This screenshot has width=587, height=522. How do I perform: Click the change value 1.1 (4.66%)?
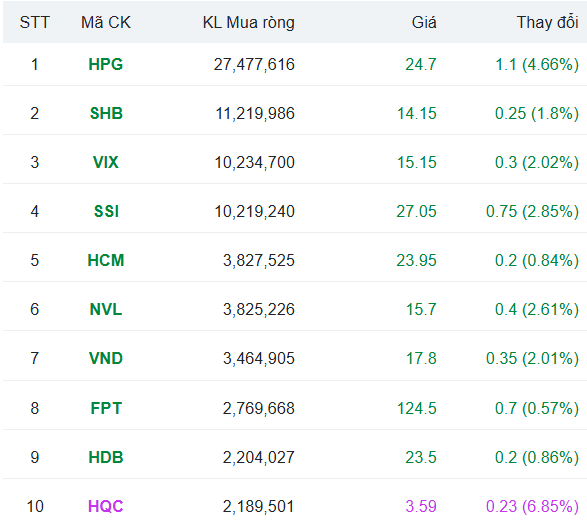(x=537, y=65)
